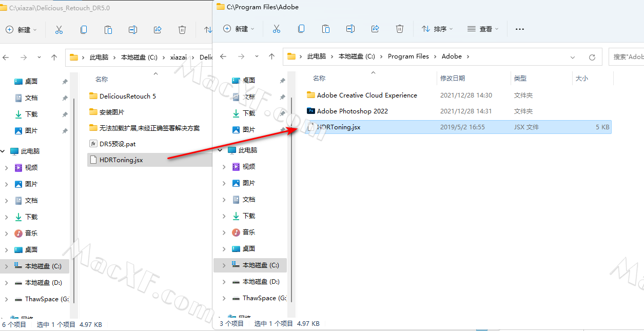Sort by 名称 column in the Delicious_Retouch window
The width and height of the screenshot is (644, 331).
tap(102, 80)
